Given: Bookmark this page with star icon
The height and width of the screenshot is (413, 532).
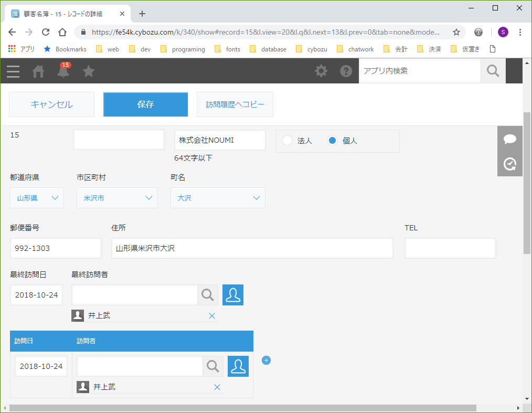Looking at the screenshot, I should tap(456, 32).
